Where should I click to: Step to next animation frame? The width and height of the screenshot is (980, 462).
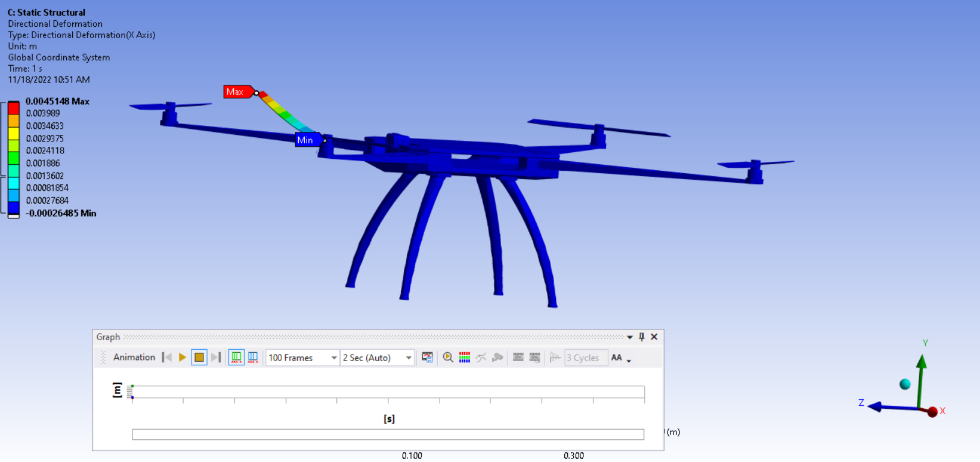point(216,358)
